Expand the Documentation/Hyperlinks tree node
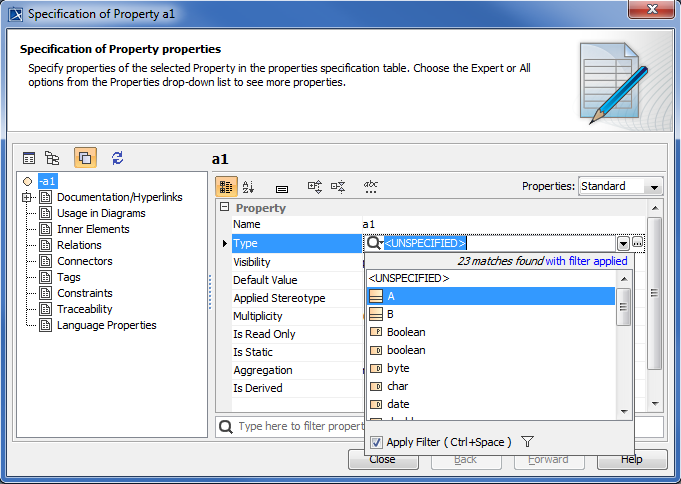Viewport: 681px width, 484px height. pos(27,197)
